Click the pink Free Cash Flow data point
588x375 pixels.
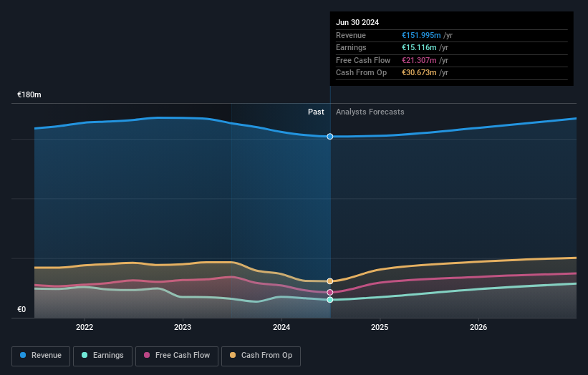[330, 292]
